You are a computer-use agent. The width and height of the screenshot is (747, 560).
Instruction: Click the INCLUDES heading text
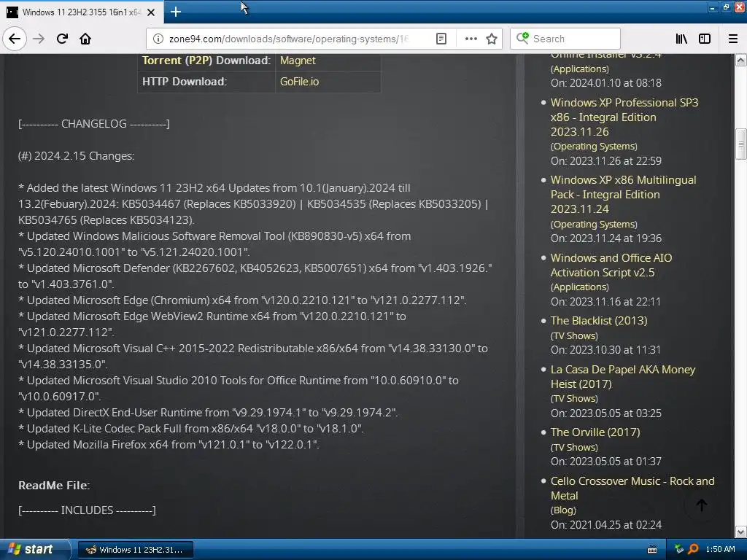point(87,510)
